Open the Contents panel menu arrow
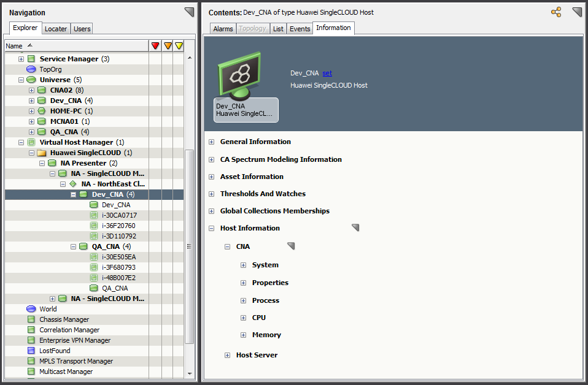 [x=577, y=12]
